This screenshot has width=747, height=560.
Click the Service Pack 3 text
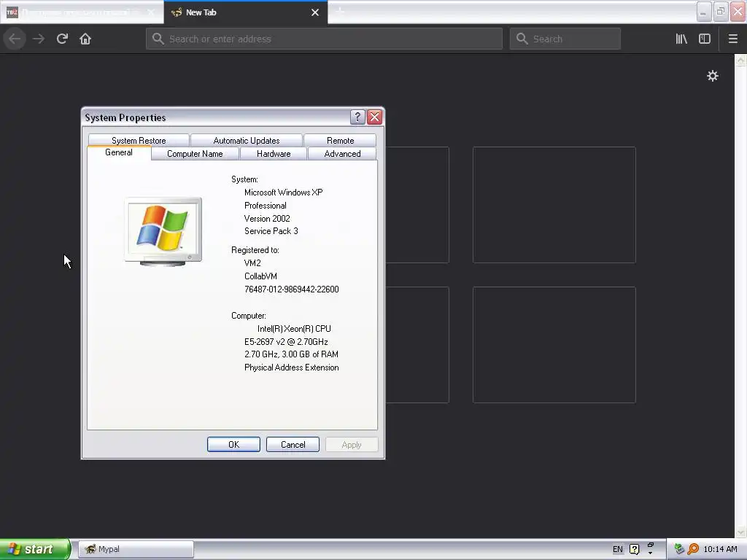click(271, 231)
